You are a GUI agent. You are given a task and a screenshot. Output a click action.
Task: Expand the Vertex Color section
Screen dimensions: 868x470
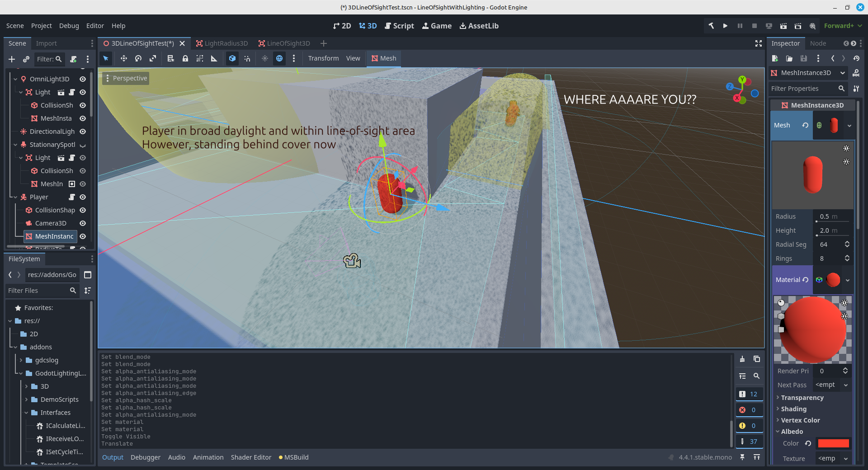(x=800, y=420)
